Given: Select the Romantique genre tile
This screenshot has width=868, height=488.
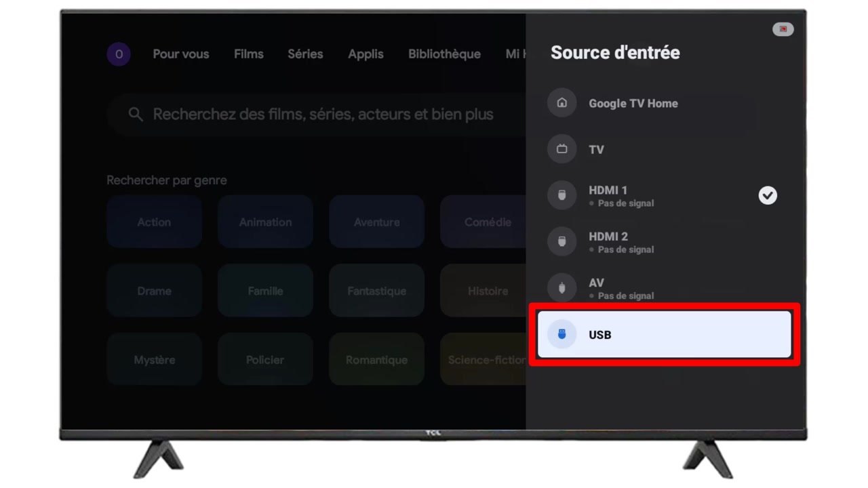Looking at the screenshot, I should tap(376, 360).
